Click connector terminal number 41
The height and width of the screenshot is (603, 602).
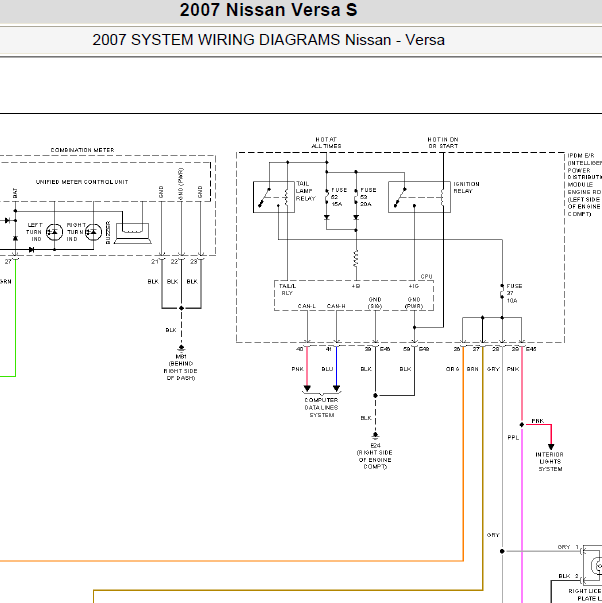[328, 349]
